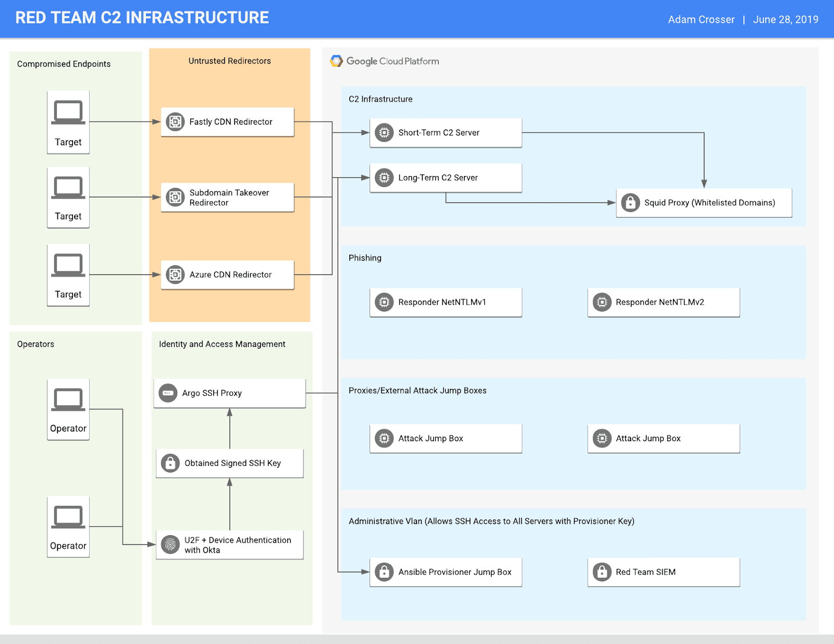Screen dimensions: 834x644
Task: Click the key icon on Argo SSH Proxy
Action: point(167,393)
